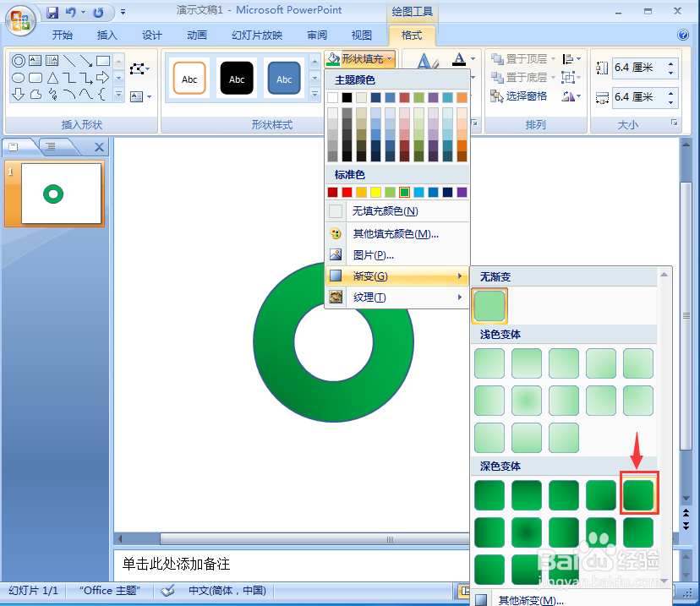Select the text box shape
700x606 pixels.
(x=36, y=60)
